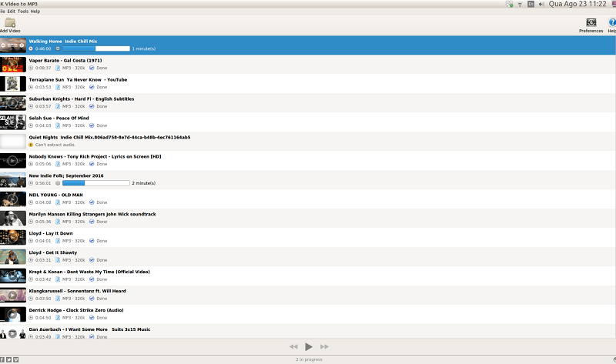Play the selected track with Play button
Viewport: 616px width, 364px height.
click(x=309, y=346)
